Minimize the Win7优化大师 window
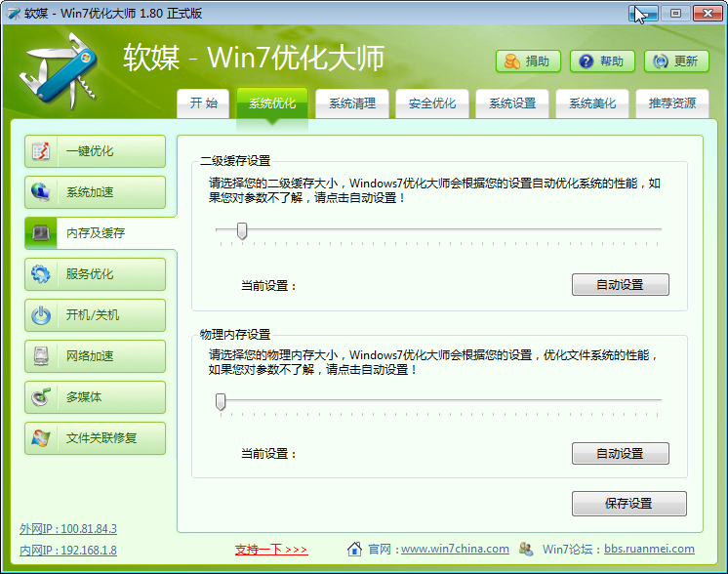 point(643,14)
